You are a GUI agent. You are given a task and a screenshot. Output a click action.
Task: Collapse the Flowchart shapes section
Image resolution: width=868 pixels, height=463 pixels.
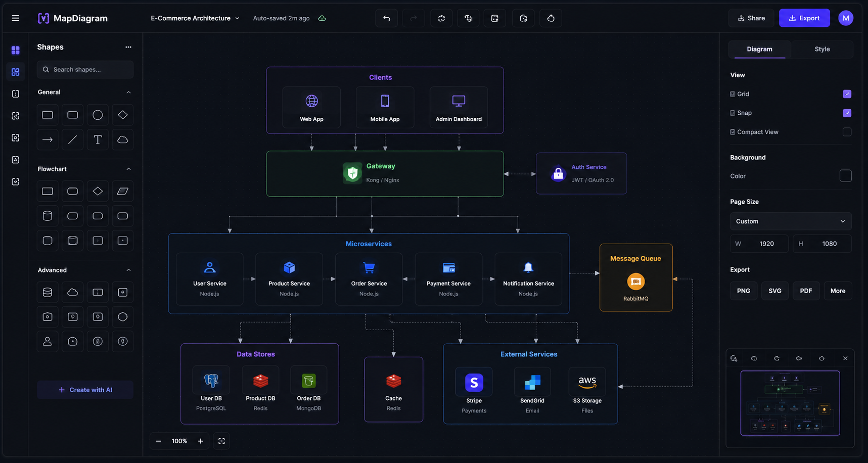click(128, 169)
